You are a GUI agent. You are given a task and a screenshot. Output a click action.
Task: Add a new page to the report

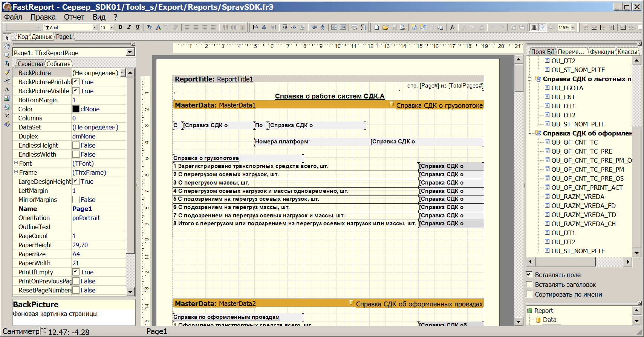[414, 27]
